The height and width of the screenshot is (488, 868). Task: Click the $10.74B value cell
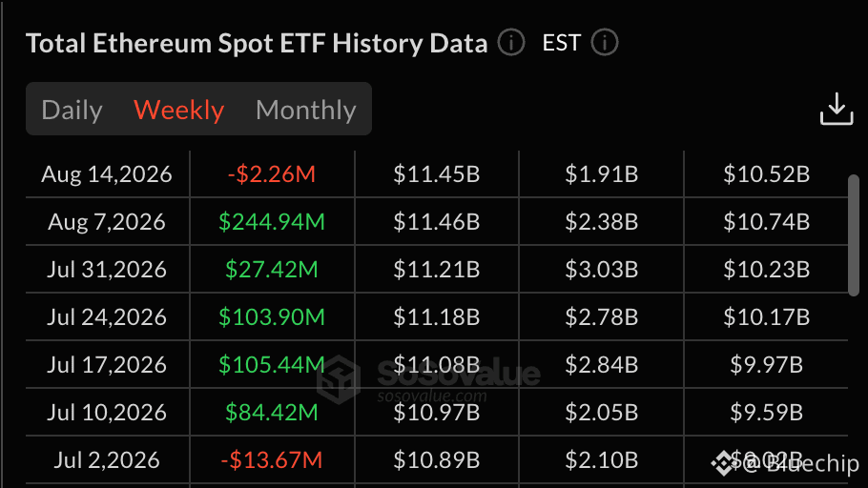tap(766, 222)
